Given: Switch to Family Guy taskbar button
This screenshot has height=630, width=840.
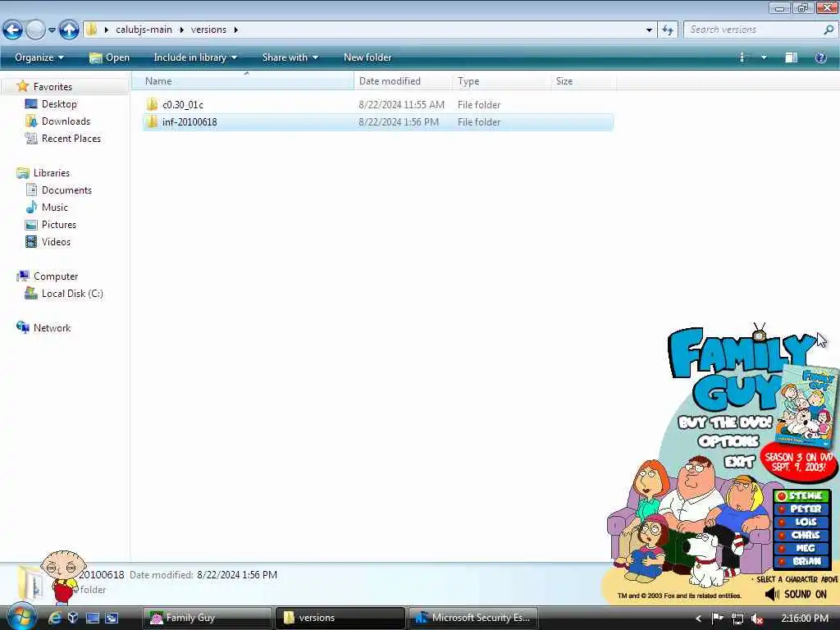Looking at the screenshot, I should (x=207, y=618).
